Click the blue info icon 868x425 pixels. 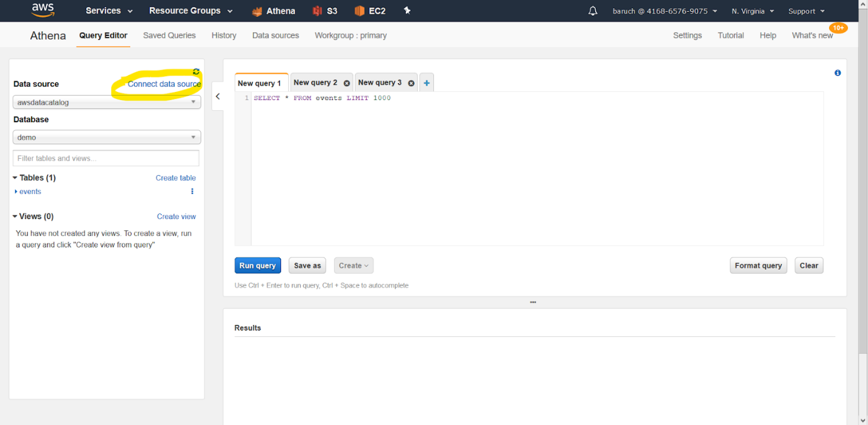click(838, 73)
